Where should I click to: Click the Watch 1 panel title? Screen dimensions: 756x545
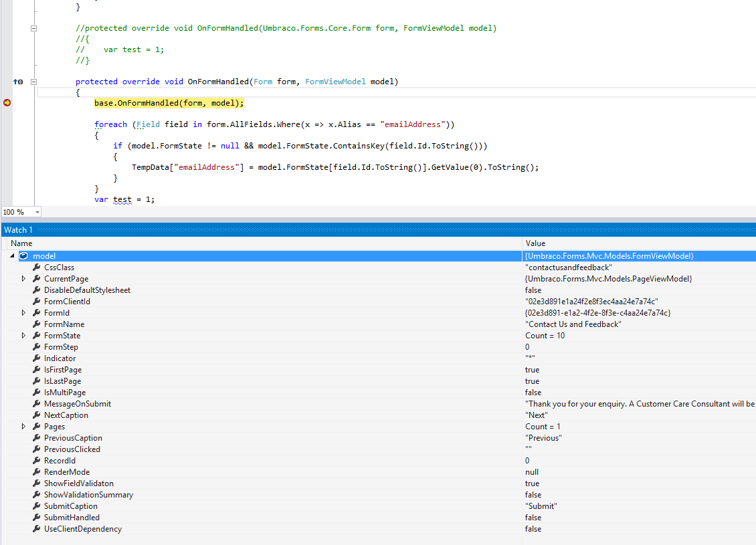click(x=18, y=230)
